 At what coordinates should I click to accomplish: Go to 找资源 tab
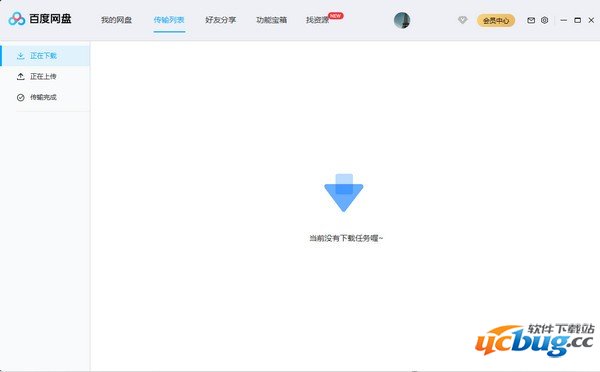(x=318, y=20)
